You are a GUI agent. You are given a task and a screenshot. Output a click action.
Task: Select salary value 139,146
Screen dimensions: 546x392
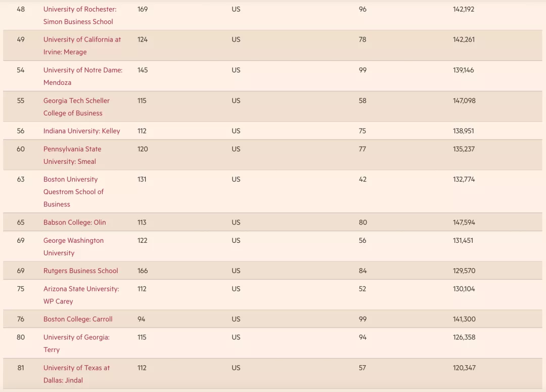(x=463, y=70)
